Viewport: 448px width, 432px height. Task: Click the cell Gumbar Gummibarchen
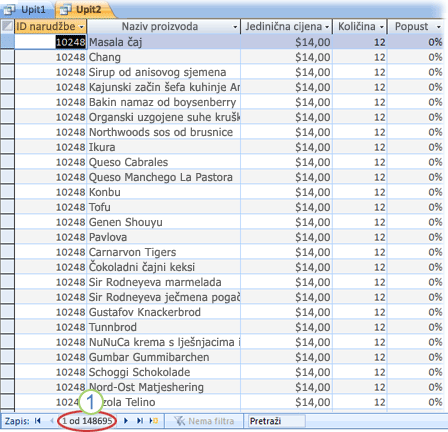click(x=164, y=357)
